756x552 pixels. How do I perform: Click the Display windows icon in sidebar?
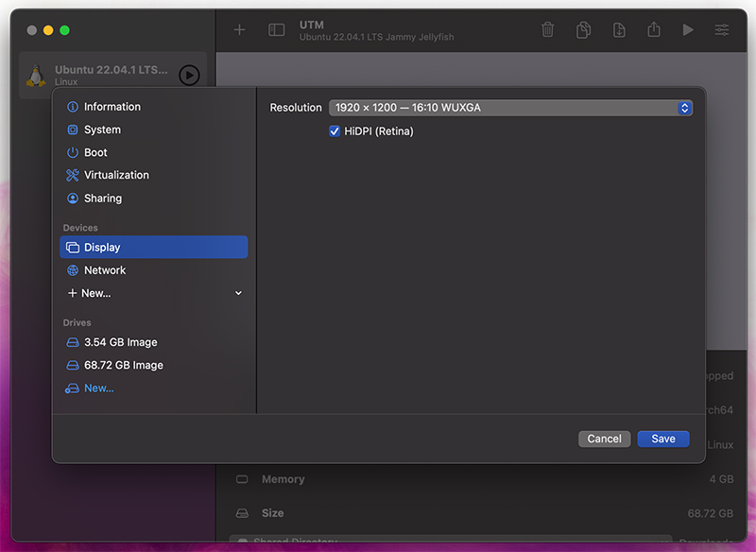[x=73, y=248]
